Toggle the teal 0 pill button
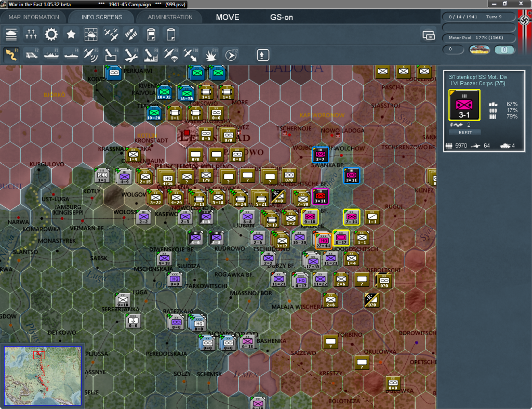The width and height of the screenshot is (532, 409). coord(504,49)
